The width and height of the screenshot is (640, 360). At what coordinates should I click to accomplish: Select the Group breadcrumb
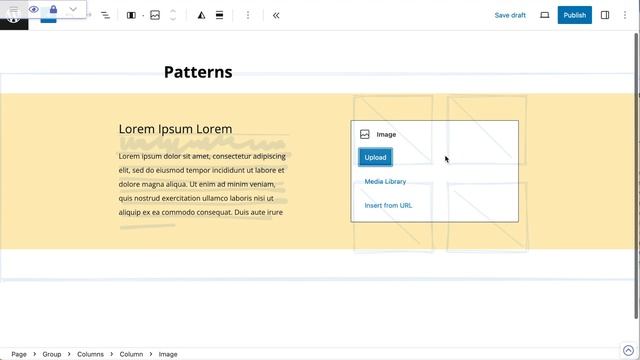click(x=52, y=354)
